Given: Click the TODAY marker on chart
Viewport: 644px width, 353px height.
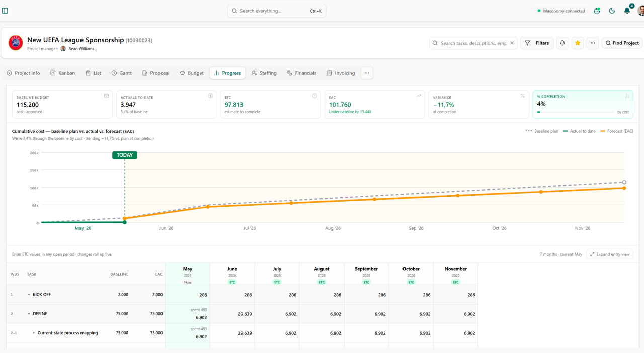Looking at the screenshot, I should (x=125, y=155).
